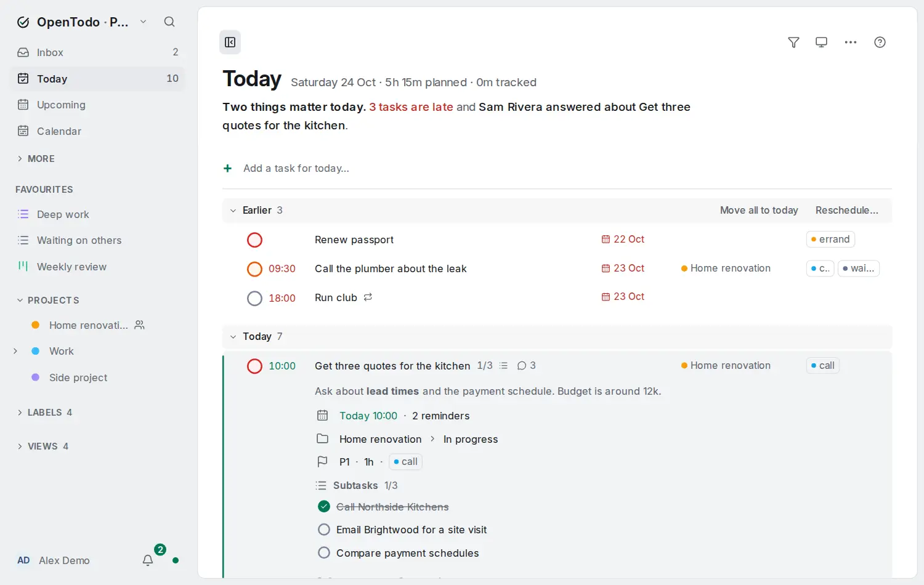
Task: Select the orange Home renovation project dot
Action: (36, 325)
